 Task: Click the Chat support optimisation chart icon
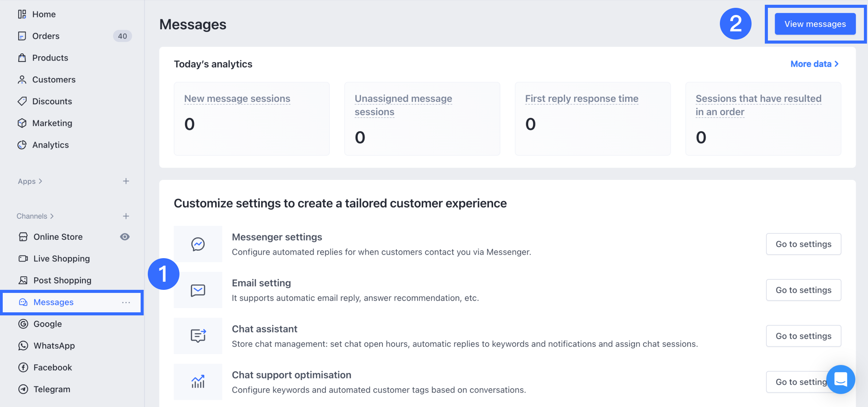198,382
